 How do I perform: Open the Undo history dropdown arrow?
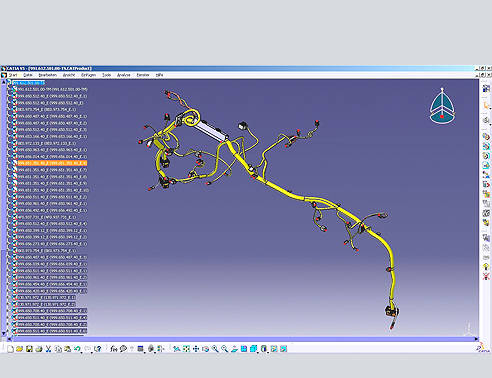(x=82, y=352)
